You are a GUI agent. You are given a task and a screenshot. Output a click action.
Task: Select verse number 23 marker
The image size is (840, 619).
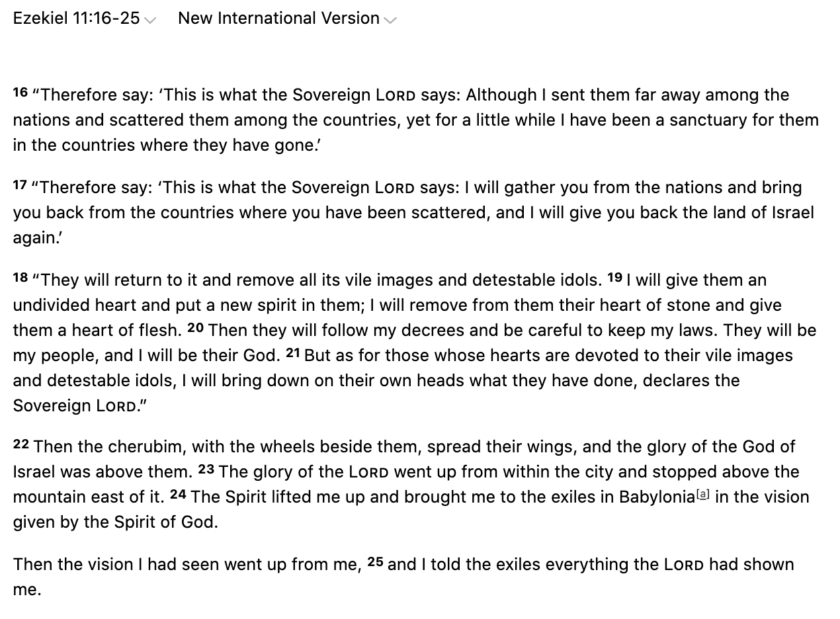pos(206,469)
